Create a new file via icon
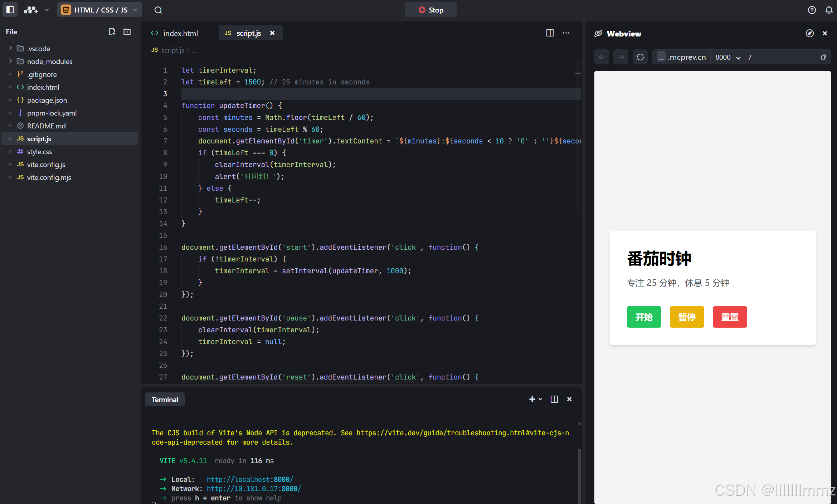 (x=112, y=32)
